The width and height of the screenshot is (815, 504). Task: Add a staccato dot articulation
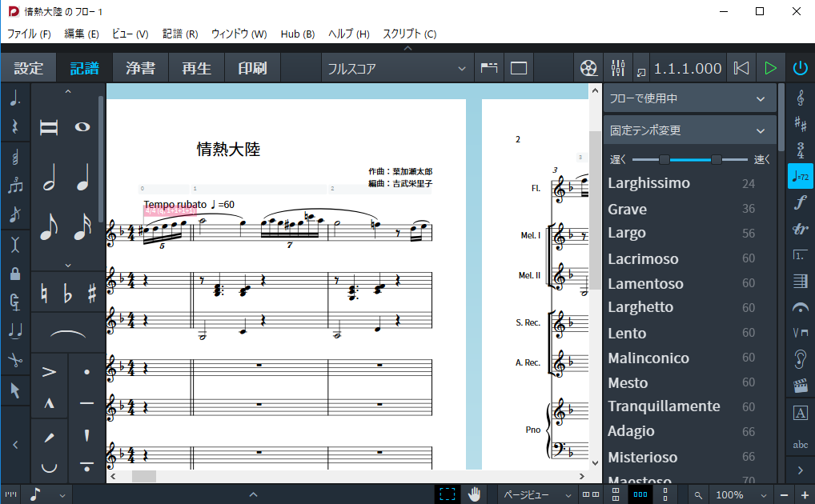[x=86, y=371]
